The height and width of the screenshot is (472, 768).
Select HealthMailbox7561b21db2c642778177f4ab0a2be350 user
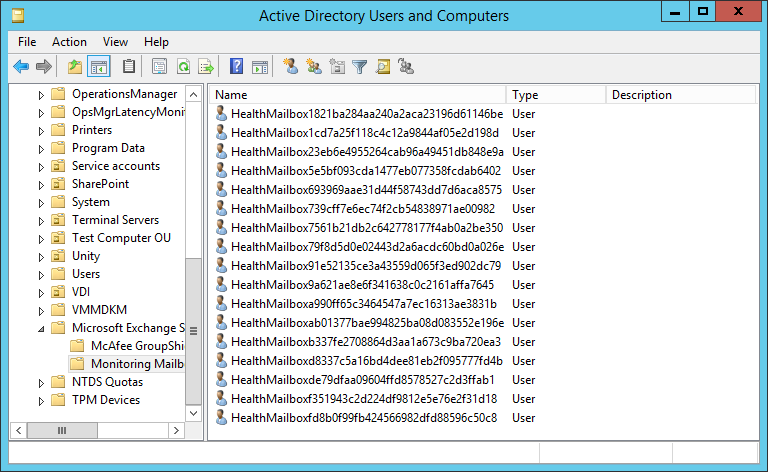367,228
